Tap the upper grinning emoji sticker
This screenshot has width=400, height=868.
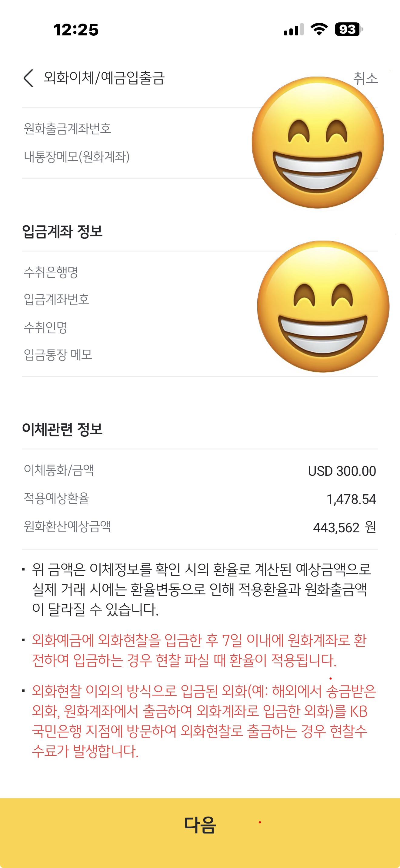(x=317, y=143)
